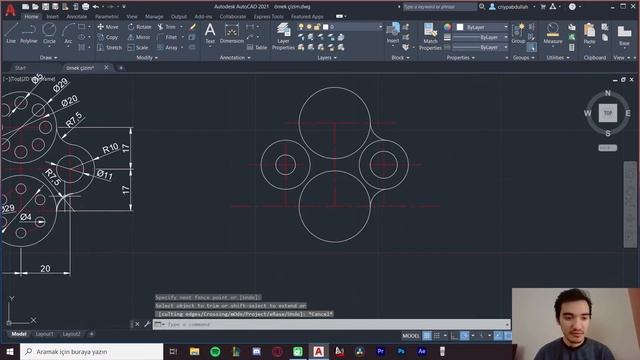The height and width of the screenshot is (360, 640).
Task: Expand the Draw panel
Action: tap(49, 58)
